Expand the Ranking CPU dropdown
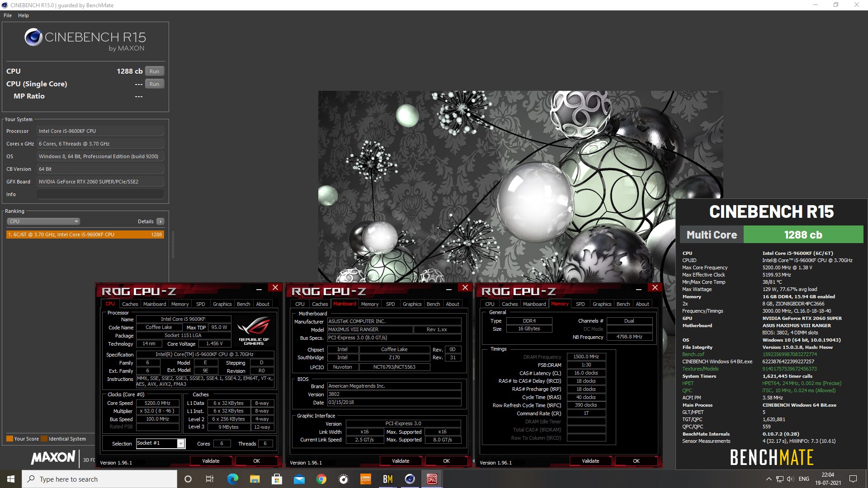Image resolution: width=868 pixels, height=488 pixels. [43, 221]
